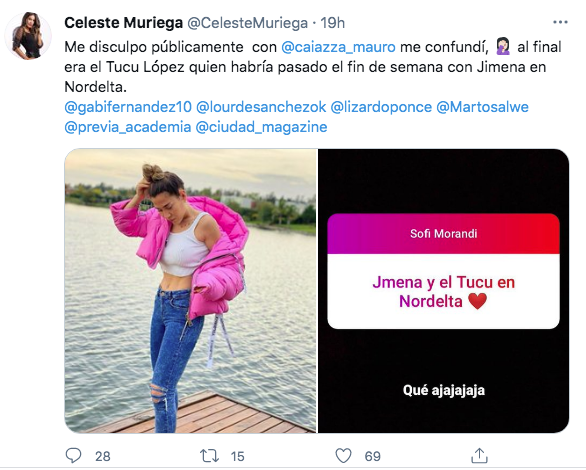This screenshot has height=470, width=586.
Task: Open the Sofi Morandi story screenshot image
Action: point(443,291)
